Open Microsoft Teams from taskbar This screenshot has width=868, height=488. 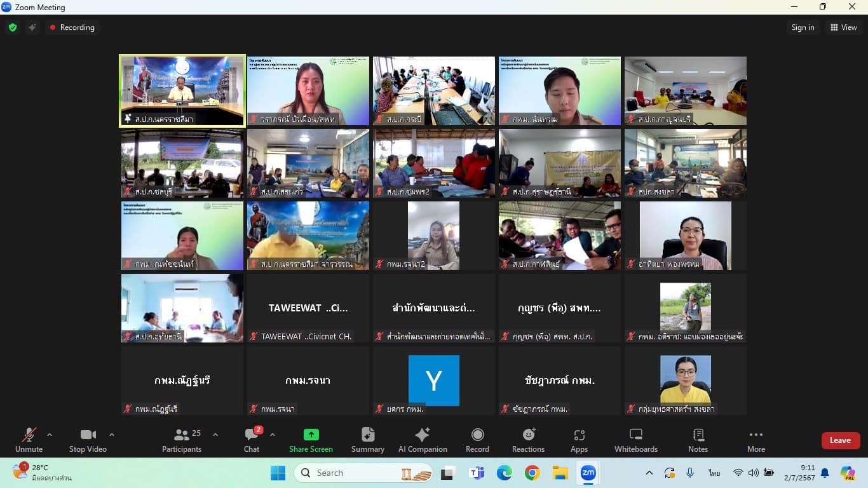476,473
